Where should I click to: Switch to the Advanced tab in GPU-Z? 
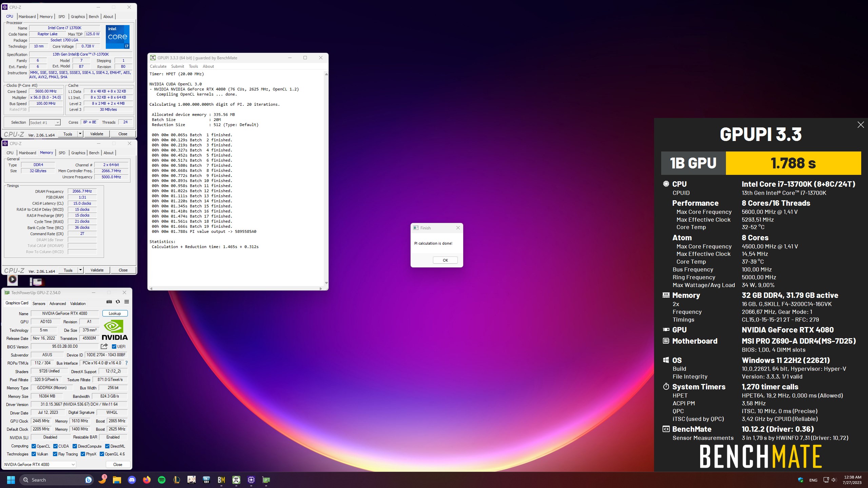58,304
